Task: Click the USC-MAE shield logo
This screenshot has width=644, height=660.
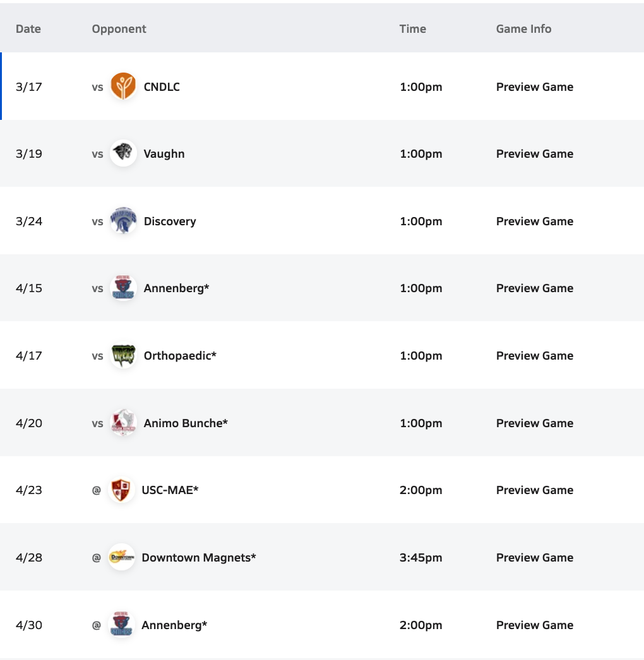Action: pyautogui.click(x=121, y=490)
